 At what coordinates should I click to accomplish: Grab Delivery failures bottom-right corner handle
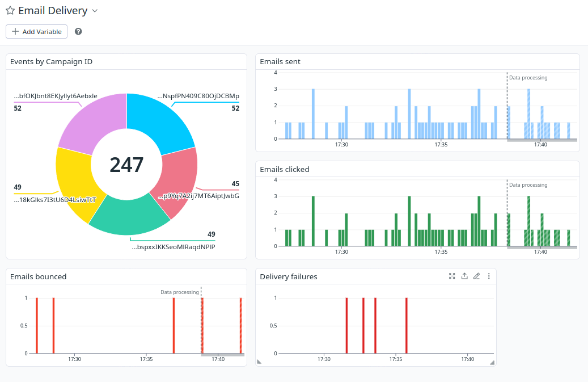pos(492,363)
